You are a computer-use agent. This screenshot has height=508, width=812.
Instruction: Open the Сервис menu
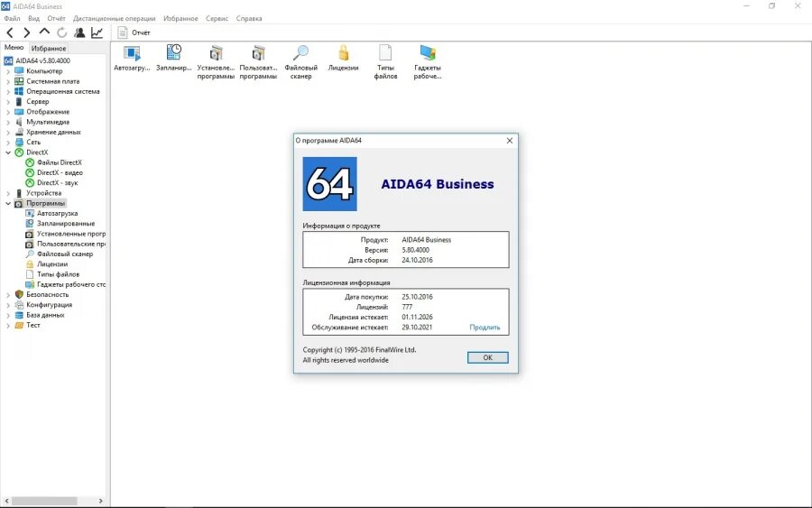217,18
